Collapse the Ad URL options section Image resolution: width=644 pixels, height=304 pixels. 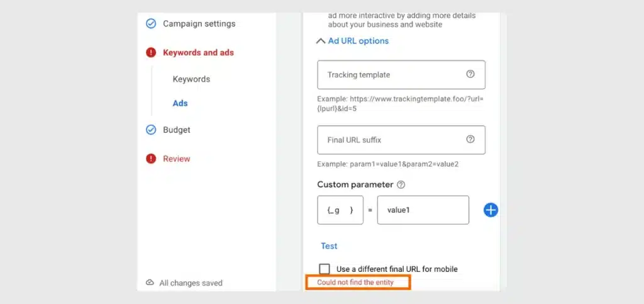[x=321, y=41]
